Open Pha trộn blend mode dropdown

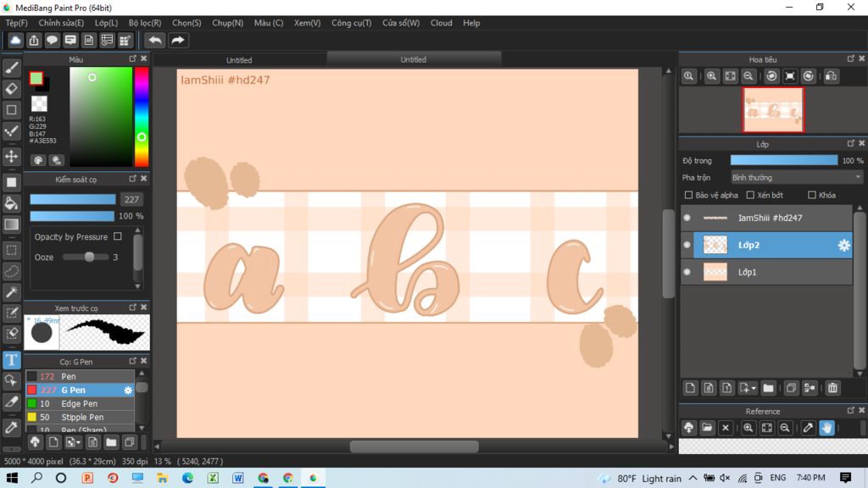click(x=796, y=178)
